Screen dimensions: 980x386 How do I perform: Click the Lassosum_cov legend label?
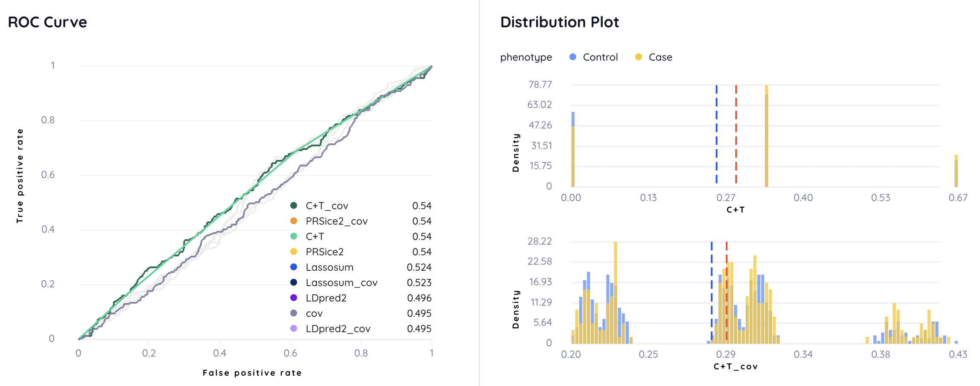[x=341, y=283]
